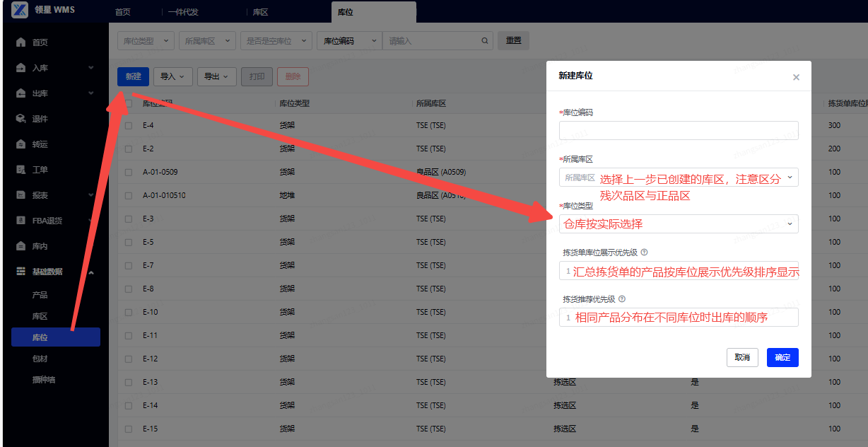Tick the checkbox for row E-2

click(x=129, y=149)
